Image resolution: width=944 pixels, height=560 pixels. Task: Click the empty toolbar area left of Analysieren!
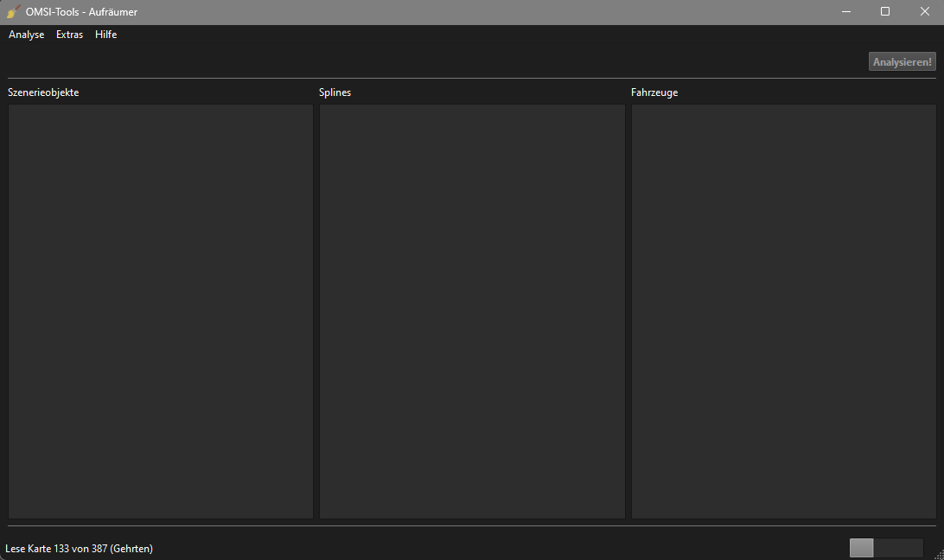pyautogui.click(x=432, y=61)
